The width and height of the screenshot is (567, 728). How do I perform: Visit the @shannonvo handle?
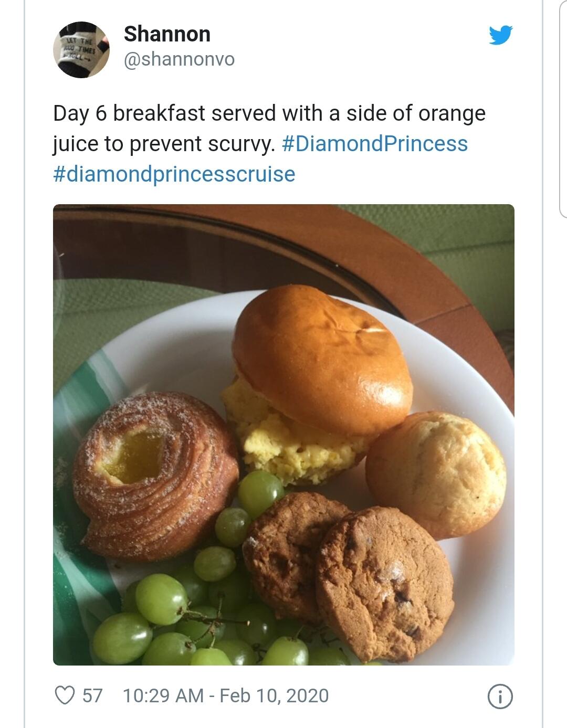point(179,59)
